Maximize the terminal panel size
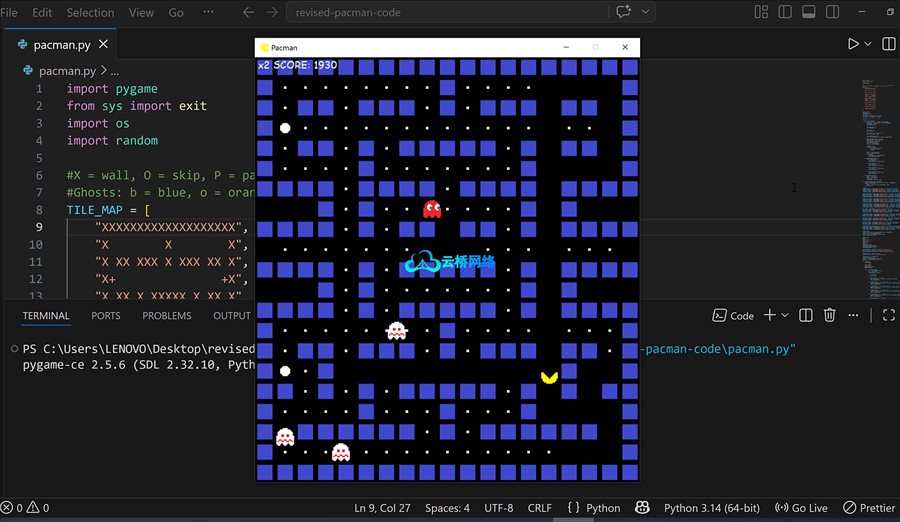The height and width of the screenshot is (522, 900). (889, 315)
